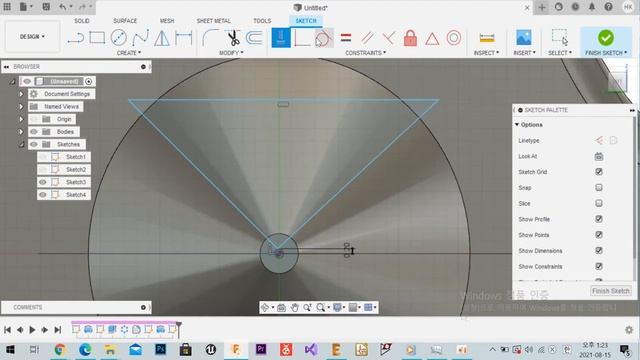The height and width of the screenshot is (360, 640).
Task: Toggle the Show Dimensions checkbox
Action: pyautogui.click(x=599, y=251)
